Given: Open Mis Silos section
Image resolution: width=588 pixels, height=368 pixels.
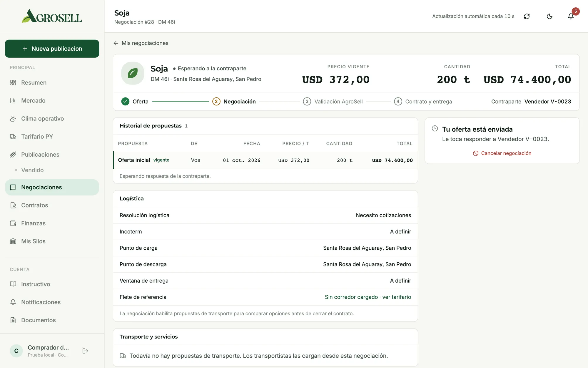Looking at the screenshot, I should (52, 241).
